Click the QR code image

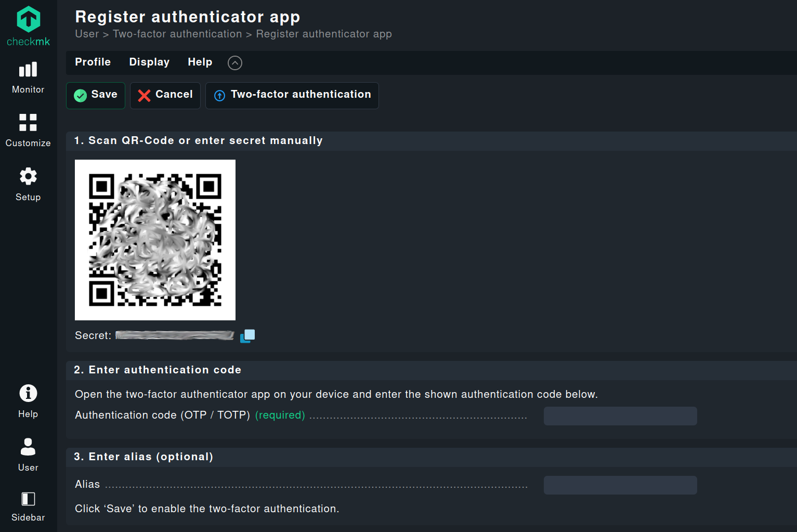(x=155, y=240)
